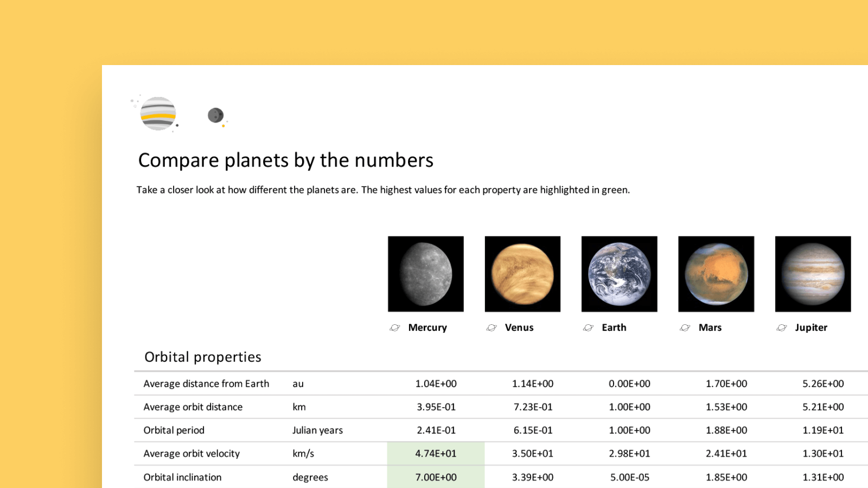Screen dimensions: 868x488
Task: Click the Earth column label
Action: [x=614, y=328]
